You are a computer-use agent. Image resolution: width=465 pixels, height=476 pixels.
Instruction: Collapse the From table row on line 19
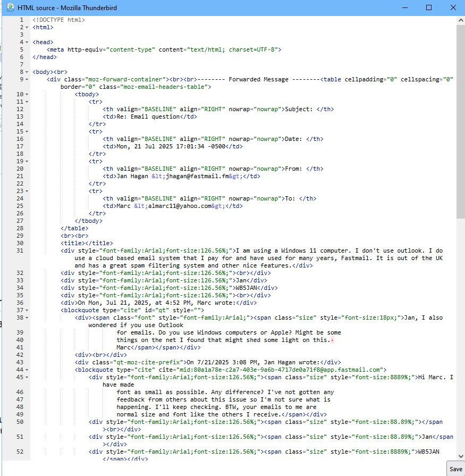(27, 161)
